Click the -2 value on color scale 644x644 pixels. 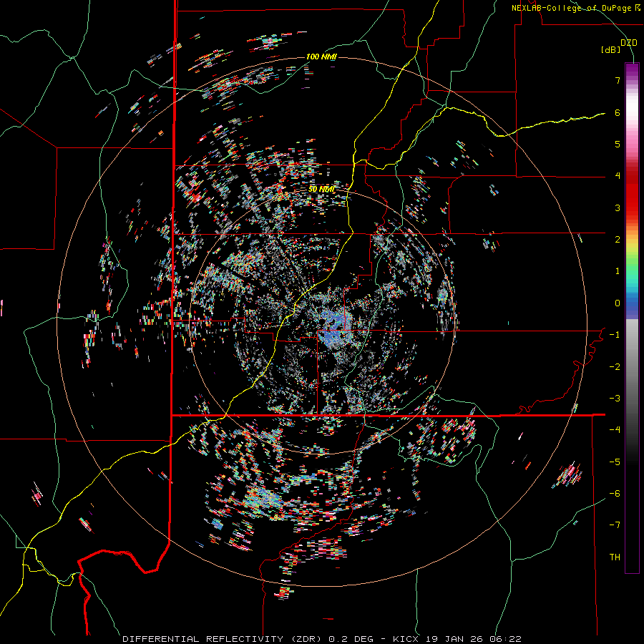coord(615,367)
